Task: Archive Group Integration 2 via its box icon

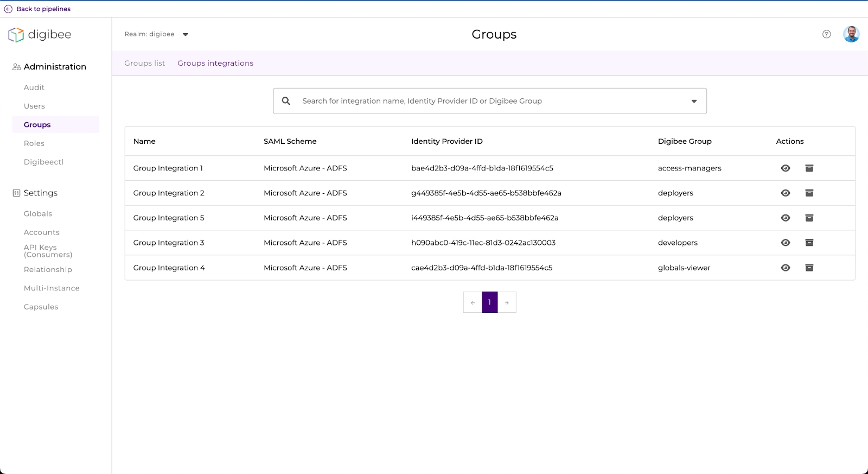Action: pos(809,193)
